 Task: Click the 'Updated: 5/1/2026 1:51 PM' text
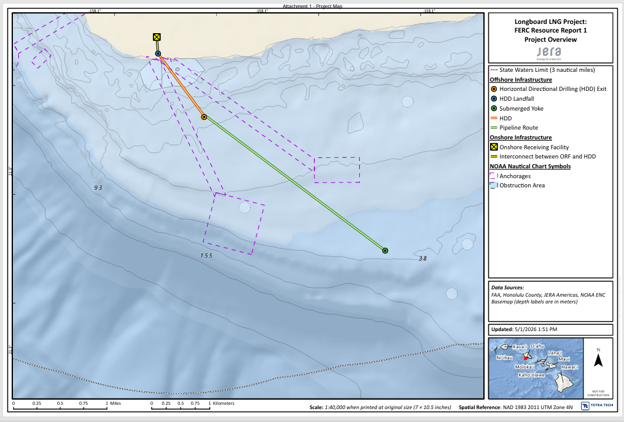coord(524,330)
